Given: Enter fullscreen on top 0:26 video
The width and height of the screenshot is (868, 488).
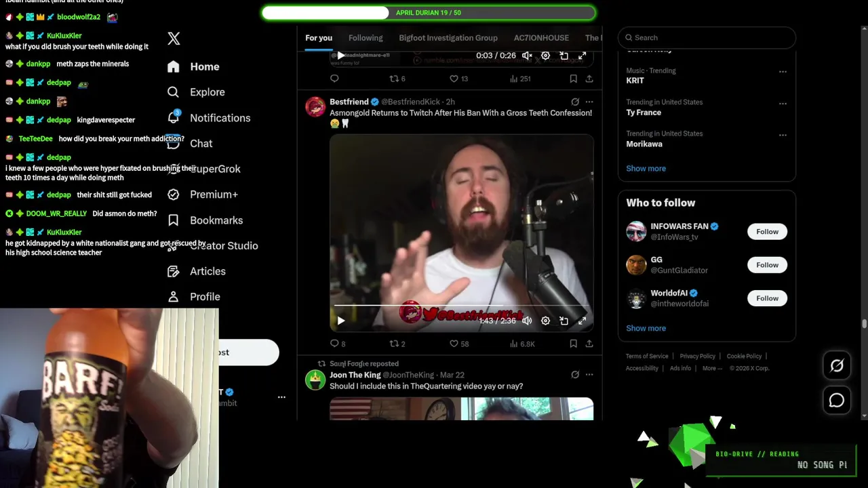Looking at the screenshot, I should click(582, 56).
